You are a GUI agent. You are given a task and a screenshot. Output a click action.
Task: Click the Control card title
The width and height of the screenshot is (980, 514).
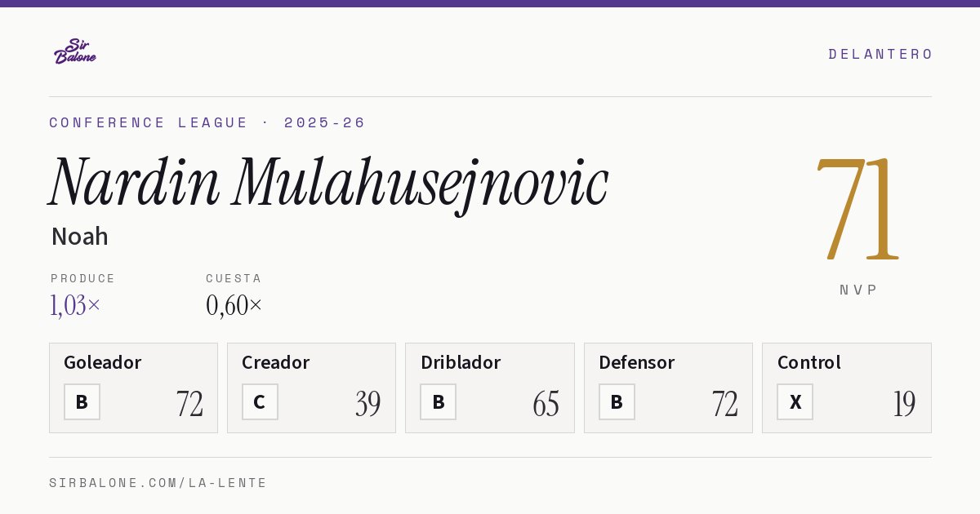coord(808,362)
